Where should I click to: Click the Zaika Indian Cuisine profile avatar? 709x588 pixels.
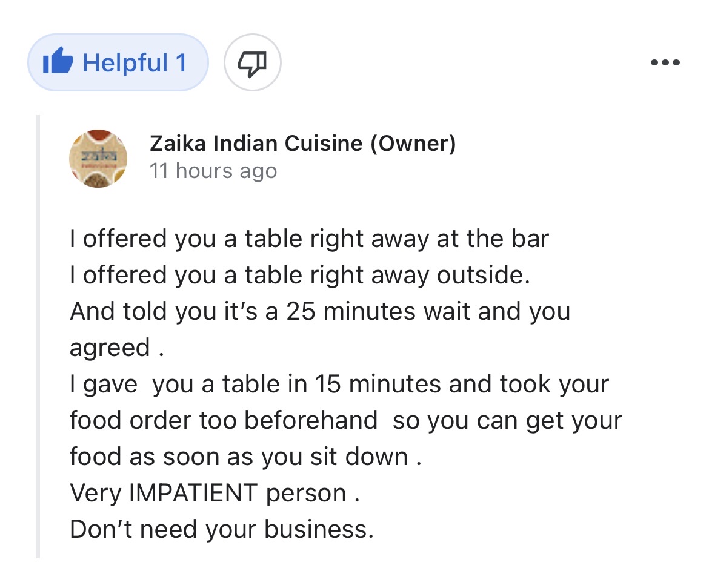tap(99, 158)
